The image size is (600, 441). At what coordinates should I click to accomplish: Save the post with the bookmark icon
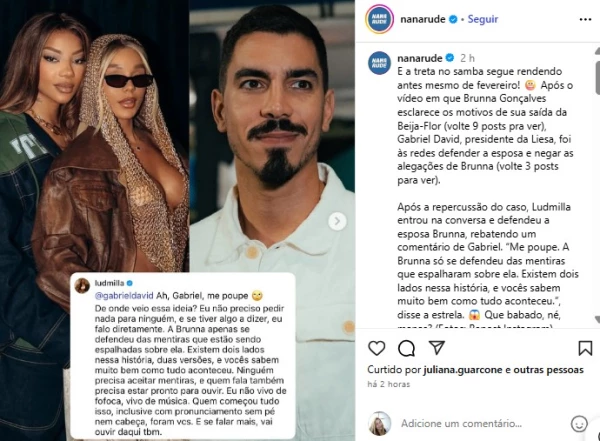coord(585,348)
